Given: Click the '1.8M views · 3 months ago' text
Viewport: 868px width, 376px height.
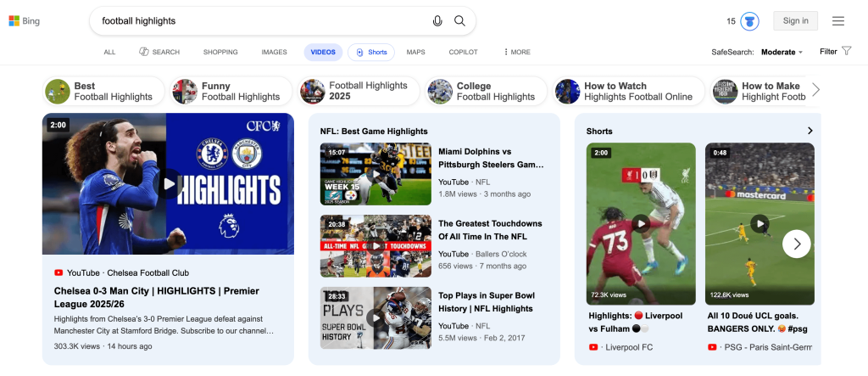Looking at the screenshot, I should click(x=484, y=194).
